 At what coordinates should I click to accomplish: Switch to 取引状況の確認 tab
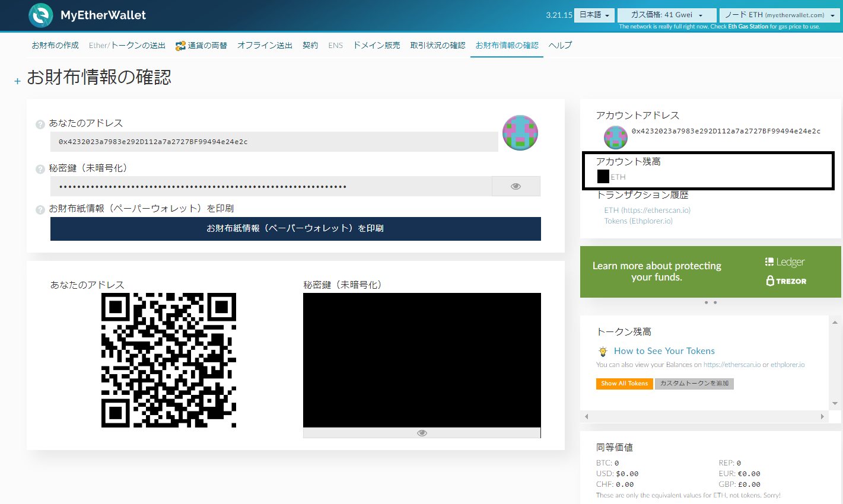pyautogui.click(x=438, y=46)
